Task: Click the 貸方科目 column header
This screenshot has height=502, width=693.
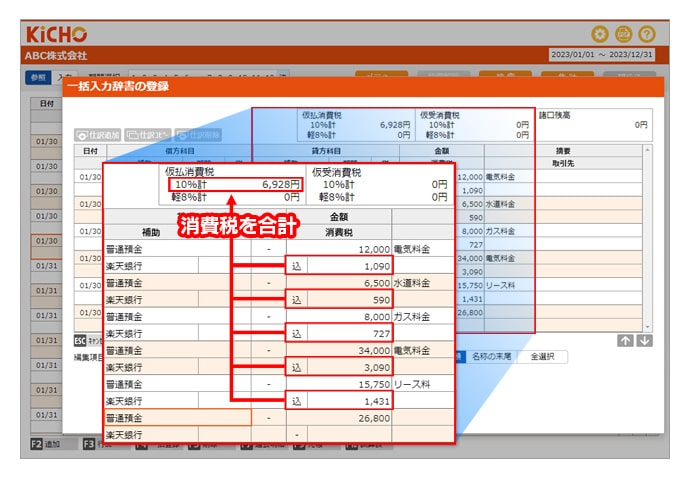Action: 326,151
